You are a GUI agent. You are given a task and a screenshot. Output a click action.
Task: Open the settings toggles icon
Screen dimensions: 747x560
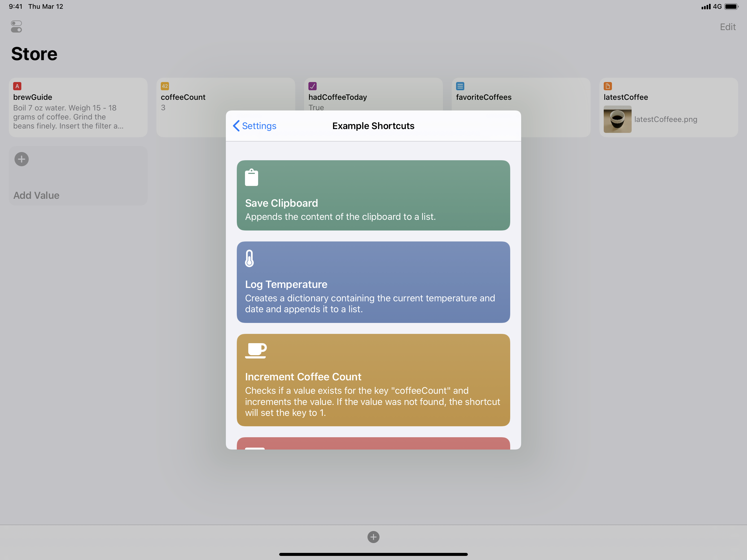click(x=16, y=27)
